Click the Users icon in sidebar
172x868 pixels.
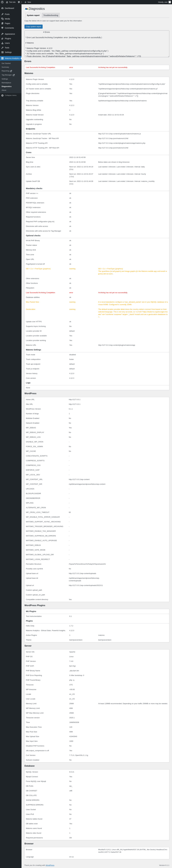click(x=2, y=43)
